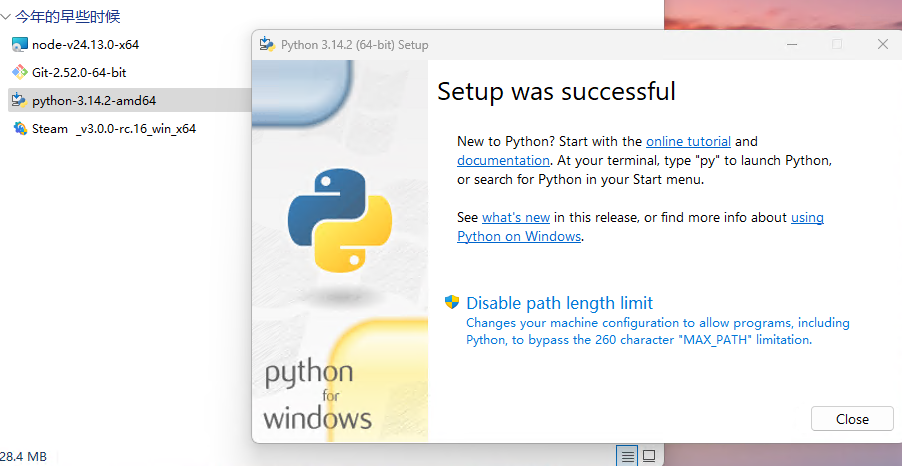Click the 28.4 MB status bar text

click(x=24, y=457)
